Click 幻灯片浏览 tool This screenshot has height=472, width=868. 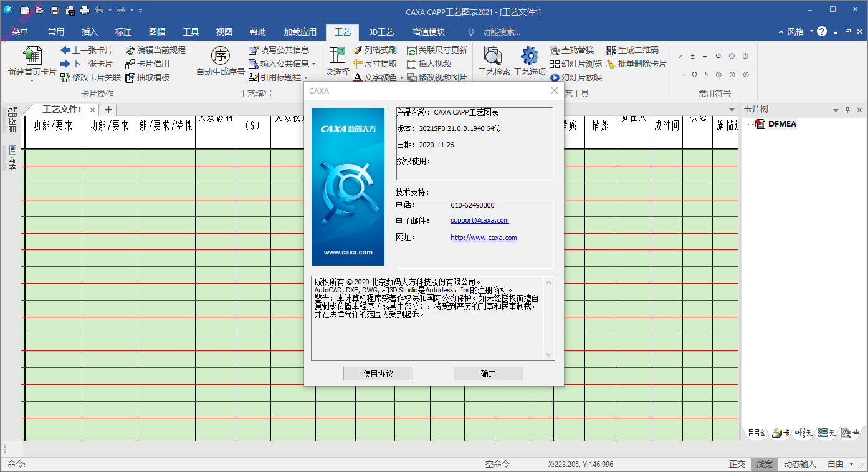click(x=576, y=64)
